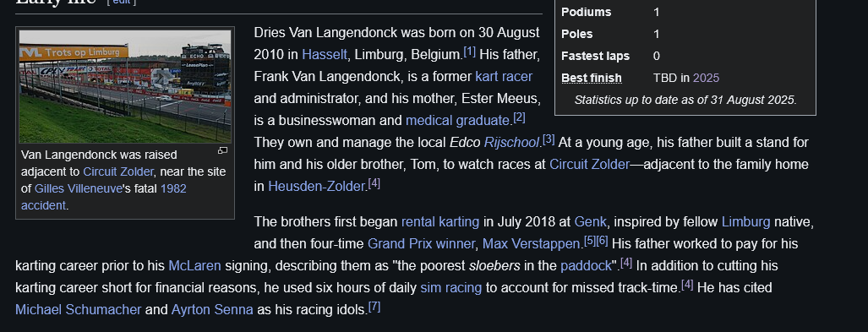Click the 2025 link in Best finish row
The height and width of the screenshot is (332, 868).
706,78
